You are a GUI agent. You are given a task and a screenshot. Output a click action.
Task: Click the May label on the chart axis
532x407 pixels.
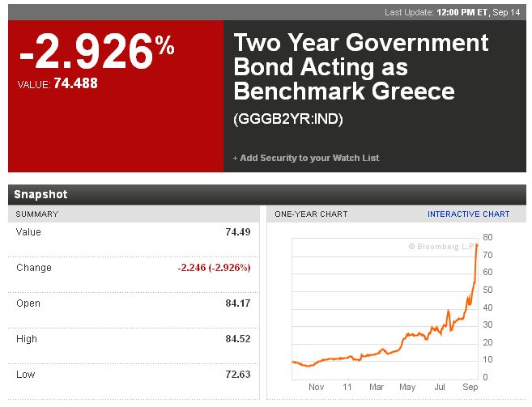coord(407,387)
